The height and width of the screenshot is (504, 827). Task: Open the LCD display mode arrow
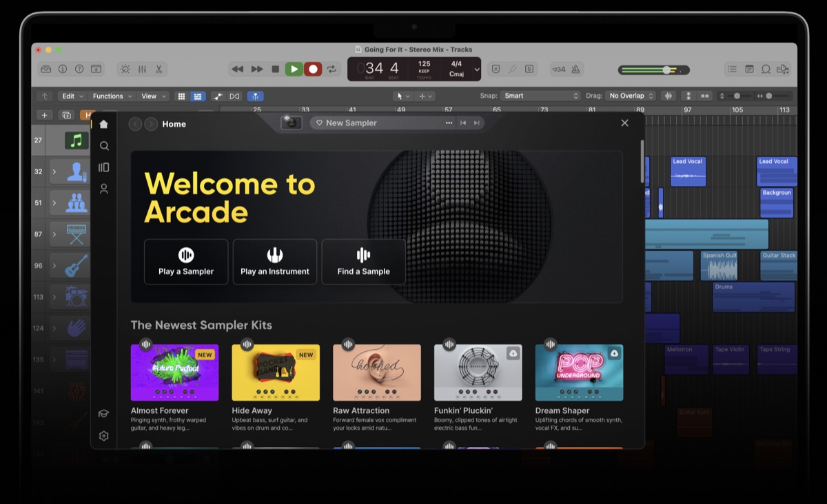(x=476, y=69)
